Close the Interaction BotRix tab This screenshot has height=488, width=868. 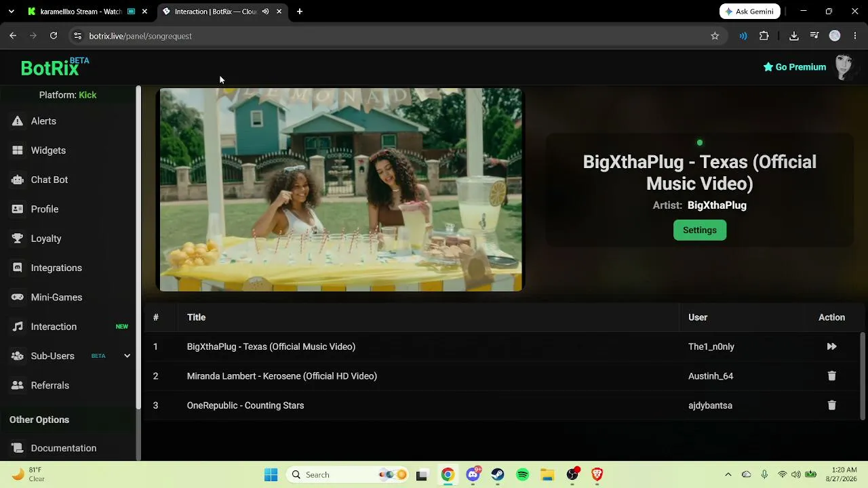[279, 12]
